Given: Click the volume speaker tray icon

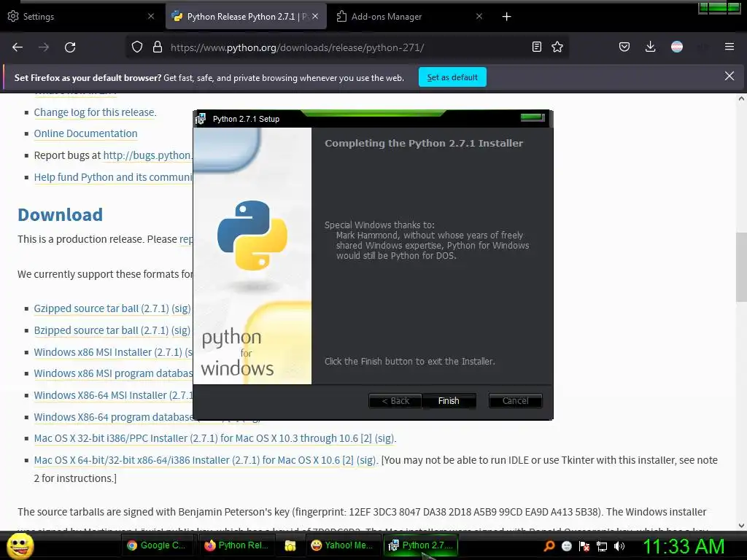Looking at the screenshot, I should (x=619, y=546).
